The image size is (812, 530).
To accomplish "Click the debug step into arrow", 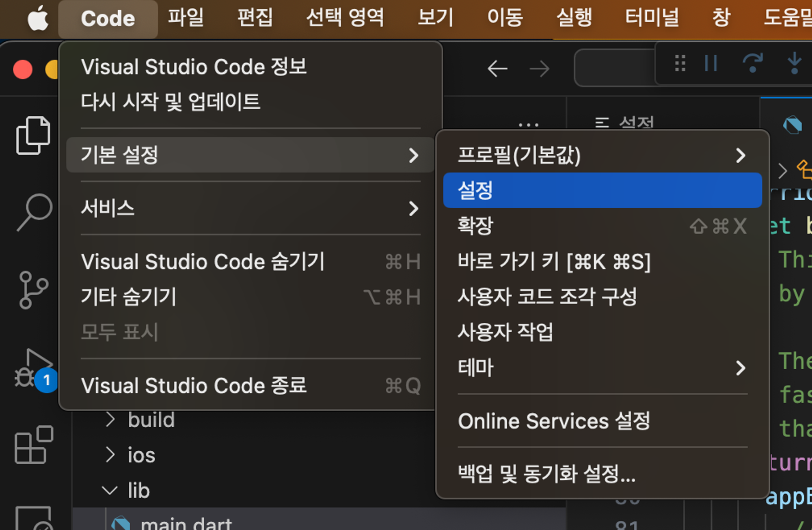I will [794, 64].
